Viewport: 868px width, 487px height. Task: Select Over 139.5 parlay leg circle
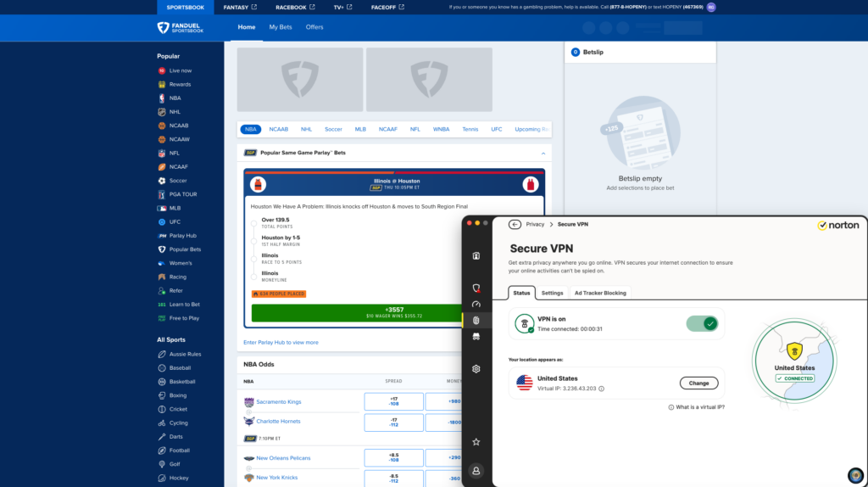pos(253,224)
